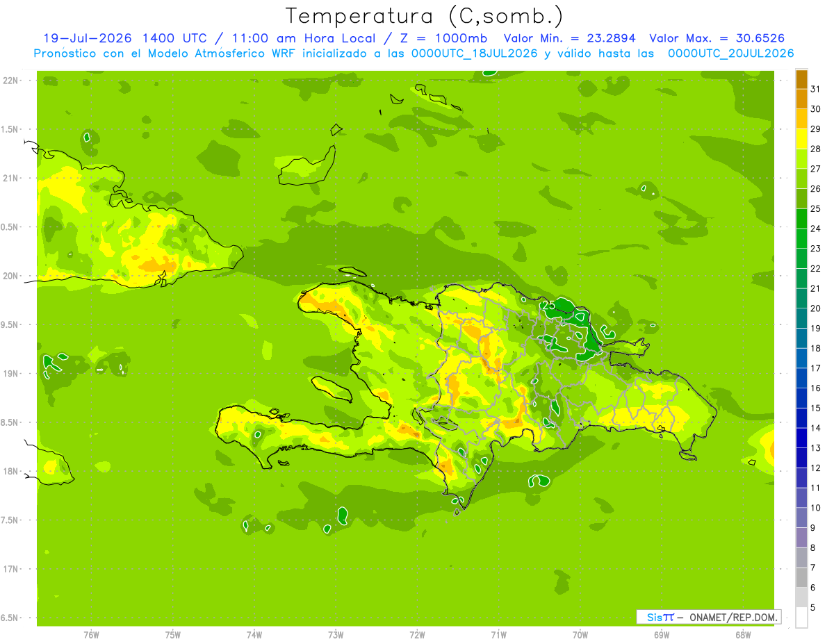
Task: Click the gray swatch between 6 and 7
Action: coord(801,577)
